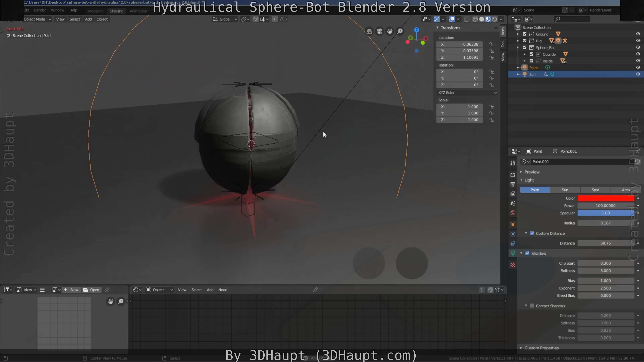This screenshot has width=644, height=362.
Task: Select Rendered viewport shading
Action: click(495, 19)
